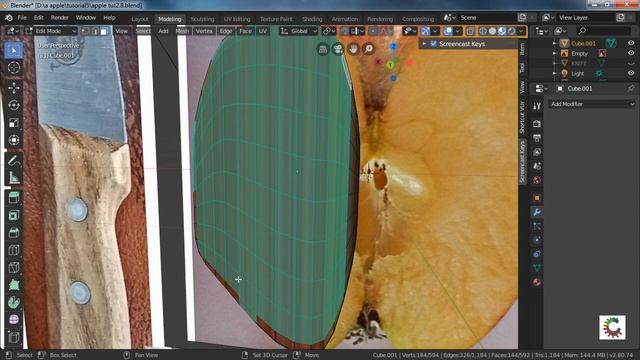The height and width of the screenshot is (360, 640).
Task: Select the Knife tool in toolbar
Action: pos(14,267)
